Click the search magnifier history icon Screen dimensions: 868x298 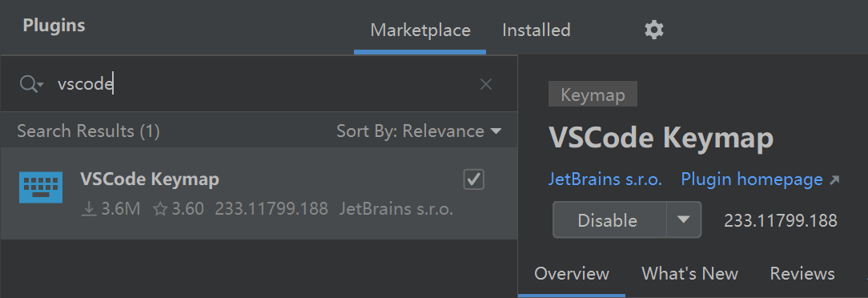coord(31,84)
